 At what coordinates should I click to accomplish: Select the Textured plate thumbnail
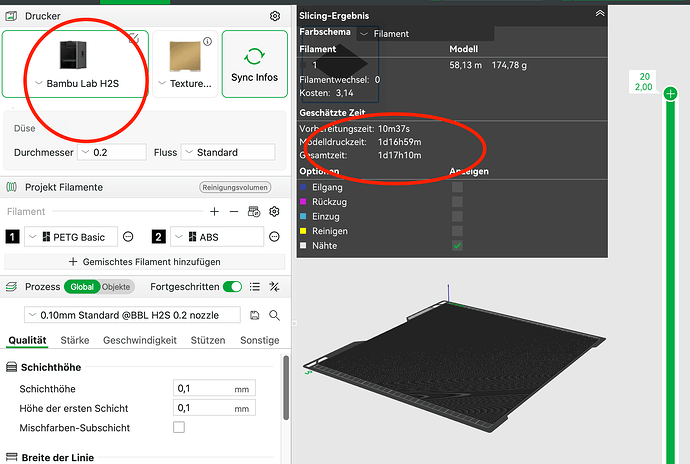tap(185, 56)
